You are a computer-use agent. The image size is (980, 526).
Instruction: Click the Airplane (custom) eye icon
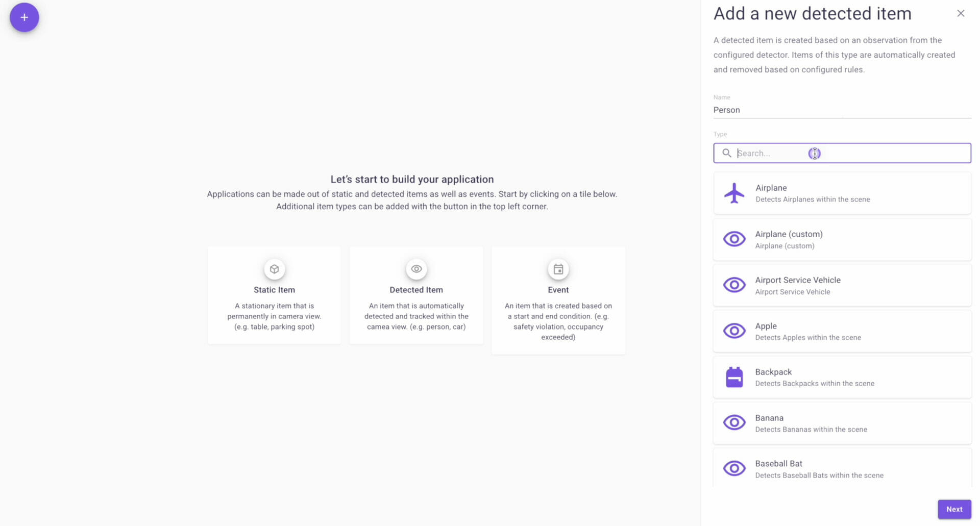[x=734, y=239]
